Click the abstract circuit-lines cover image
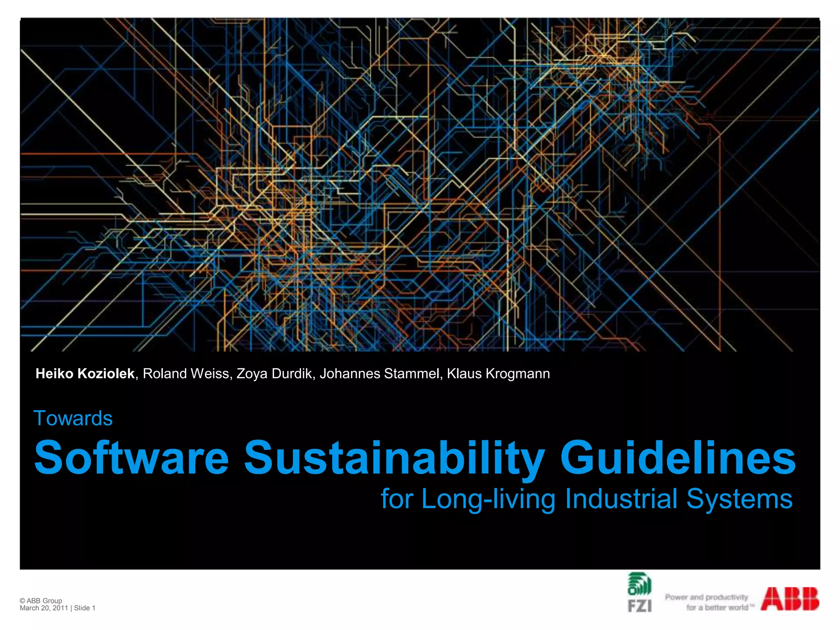 click(420, 185)
